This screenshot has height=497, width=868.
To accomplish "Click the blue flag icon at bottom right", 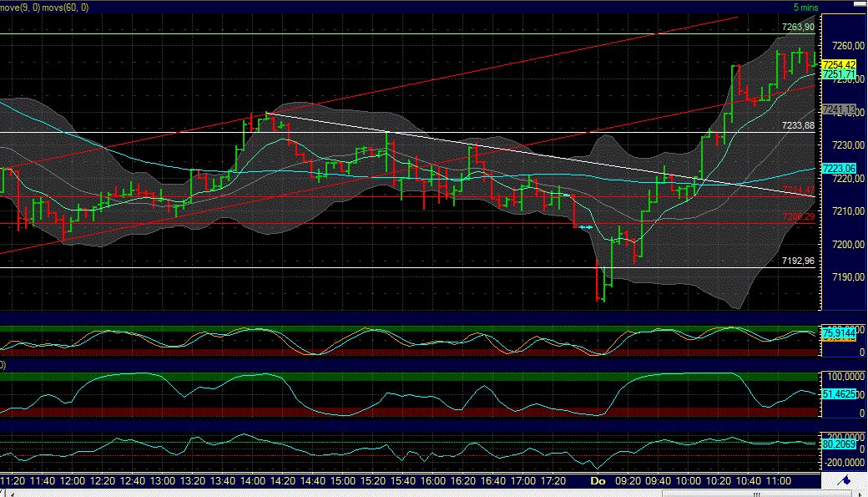I will pos(845,482).
